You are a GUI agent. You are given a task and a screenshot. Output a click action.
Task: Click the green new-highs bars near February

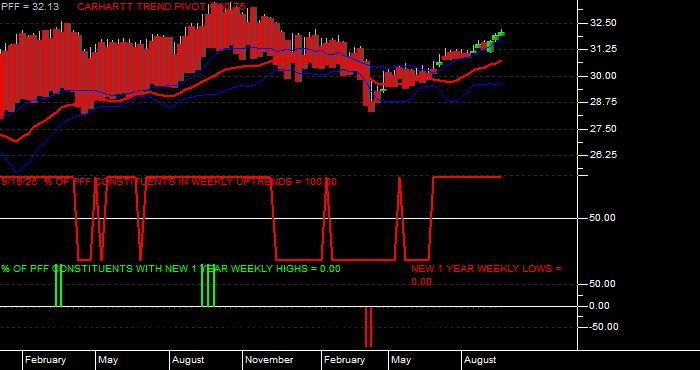pos(58,285)
